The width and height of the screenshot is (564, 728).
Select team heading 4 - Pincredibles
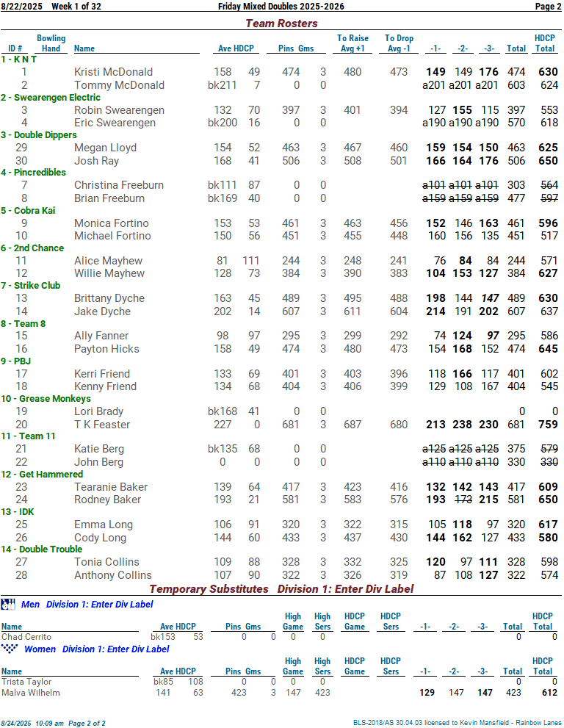click(x=34, y=172)
